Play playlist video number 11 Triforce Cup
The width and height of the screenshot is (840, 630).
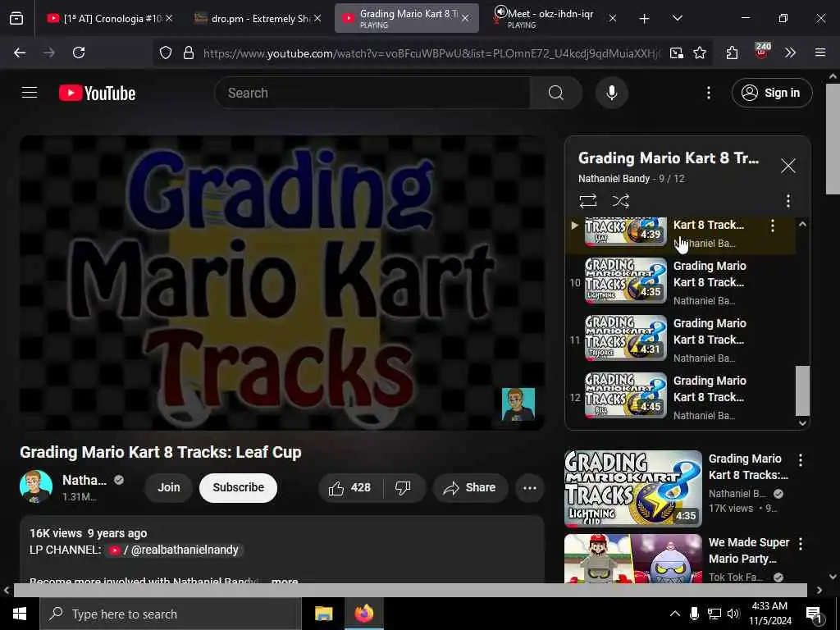click(680, 340)
